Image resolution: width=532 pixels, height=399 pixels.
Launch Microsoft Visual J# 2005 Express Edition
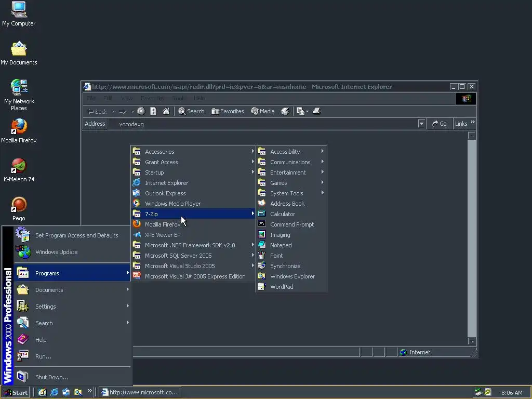[x=193, y=276]
